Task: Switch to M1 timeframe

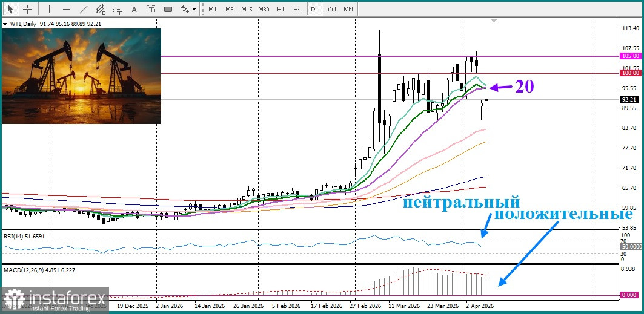Action: (x=212, y=9)
